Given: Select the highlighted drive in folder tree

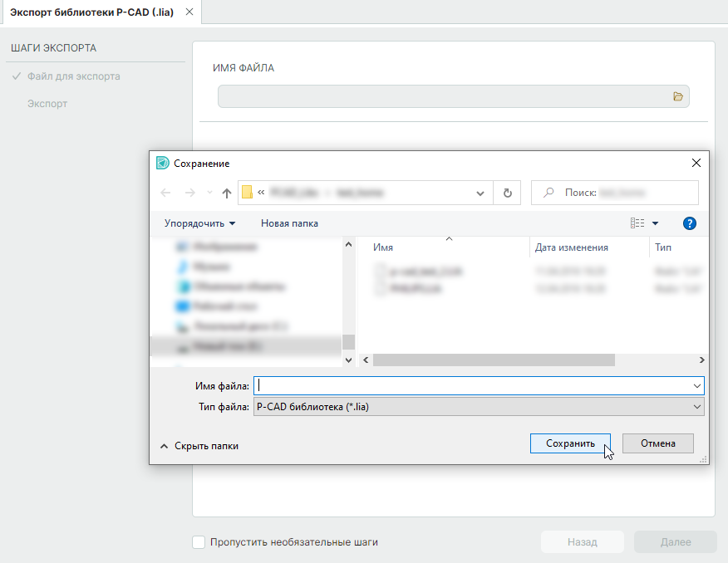Looking at the screenshot, I should pyautogui.click(x=247, y=346).
